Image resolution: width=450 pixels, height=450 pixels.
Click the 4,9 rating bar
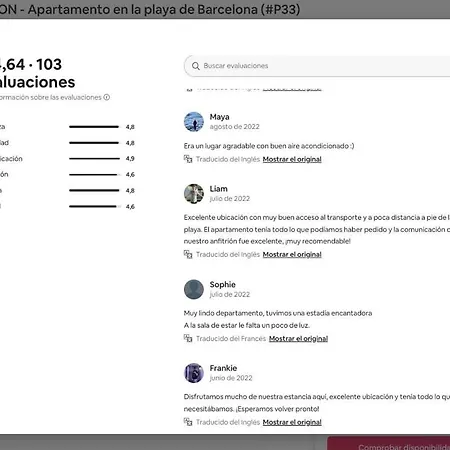(94, 159)
